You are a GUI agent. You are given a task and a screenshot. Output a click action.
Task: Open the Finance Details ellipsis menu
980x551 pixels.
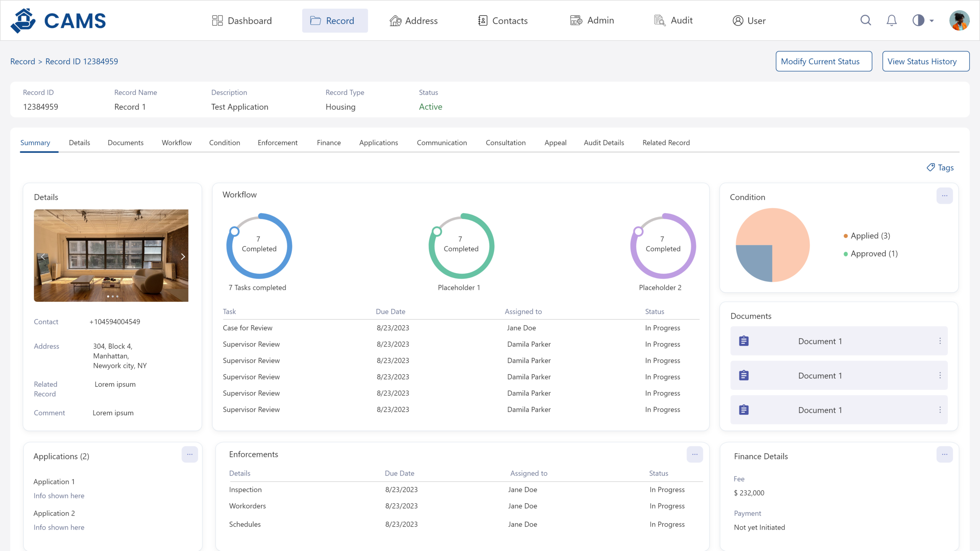point(944,455)
